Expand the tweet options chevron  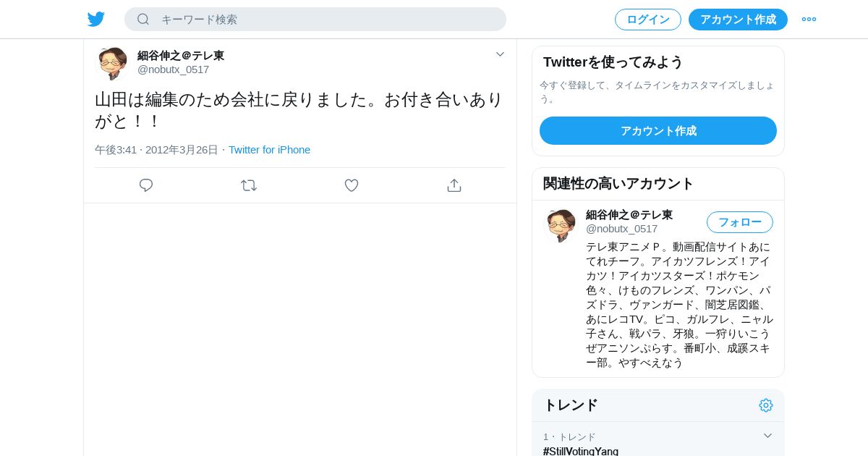point(500,54)
